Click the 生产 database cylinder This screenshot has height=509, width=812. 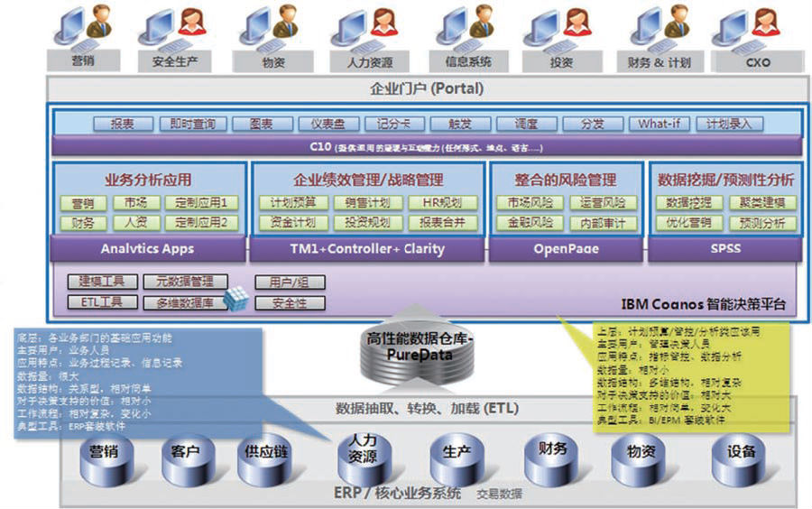point(457,459)
